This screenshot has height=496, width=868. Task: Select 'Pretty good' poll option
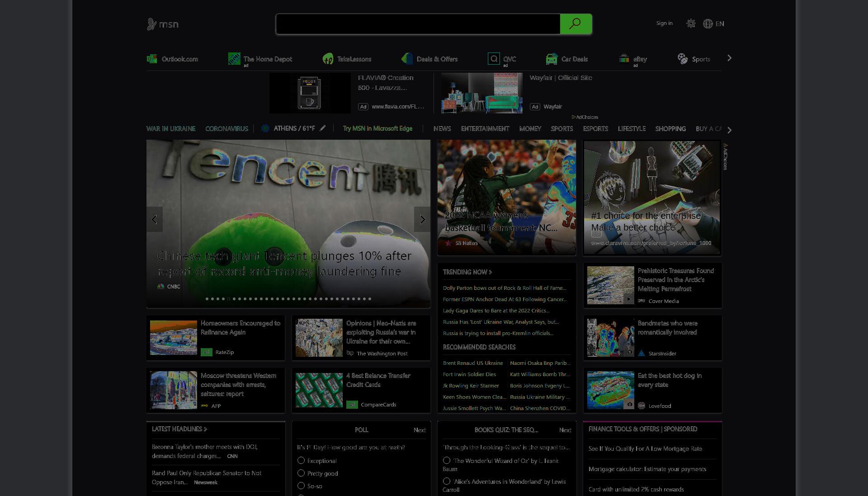point(301,473)
